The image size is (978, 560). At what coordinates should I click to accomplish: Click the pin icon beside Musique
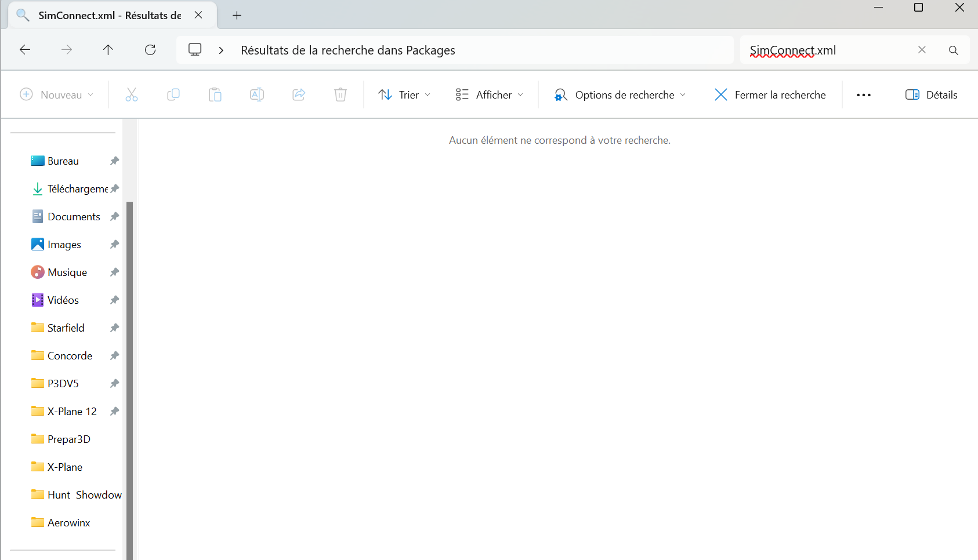coord(115,272)
